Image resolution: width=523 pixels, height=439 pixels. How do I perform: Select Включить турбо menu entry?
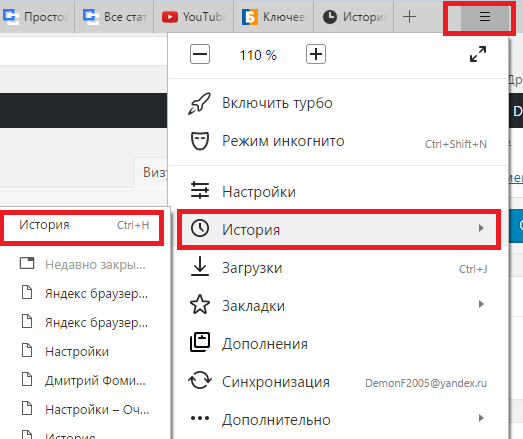[x=339, y=103]
